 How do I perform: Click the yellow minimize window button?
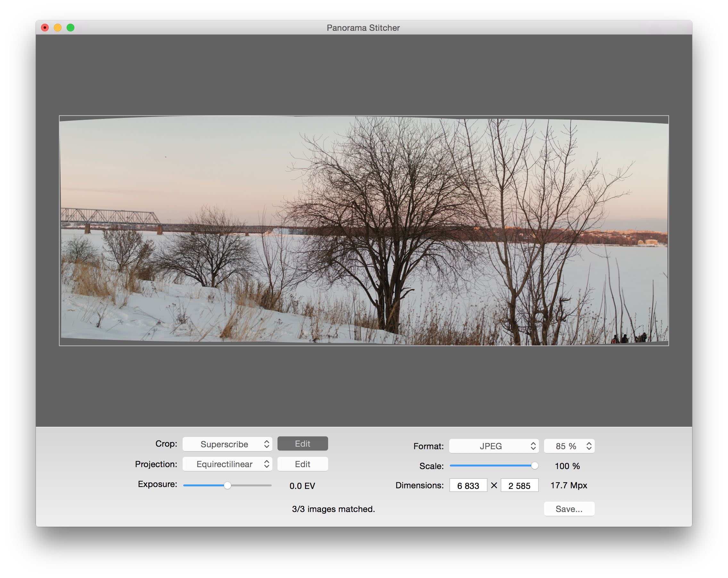pyautogui.click(x=58, y=28)
